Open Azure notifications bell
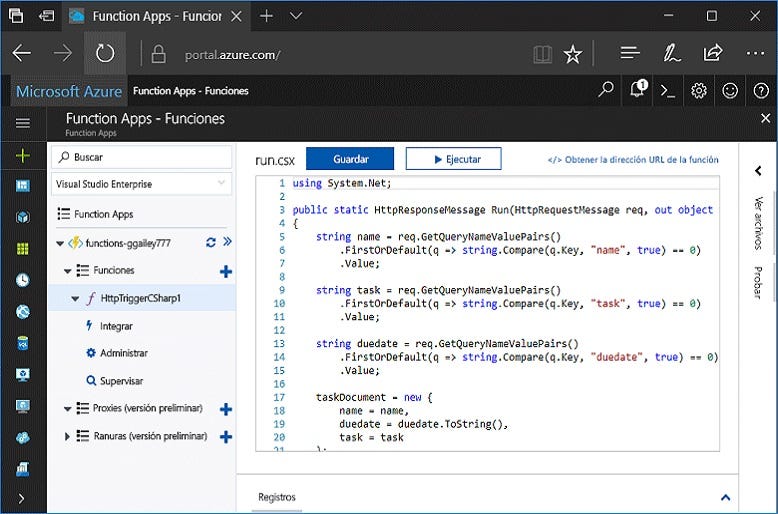The height and width of the screenshot is (514, 778). click(x=638, y=89)
